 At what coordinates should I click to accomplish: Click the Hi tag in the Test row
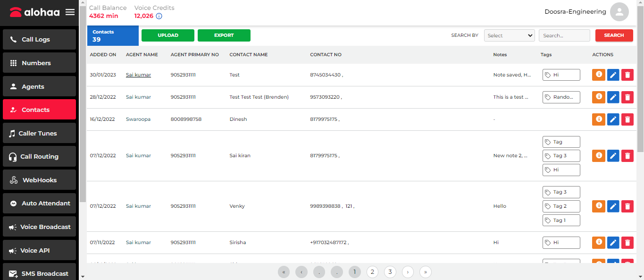click(x=561, y=75)
